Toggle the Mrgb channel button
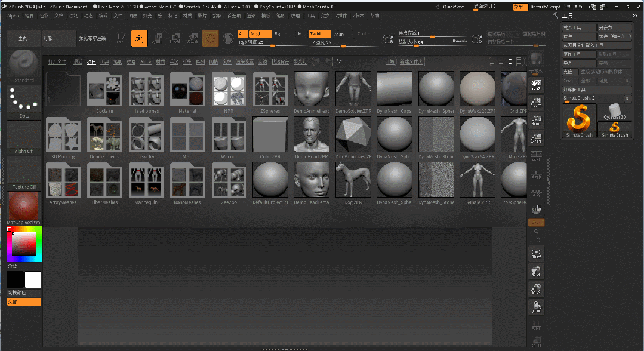 [x=261, y=33]
